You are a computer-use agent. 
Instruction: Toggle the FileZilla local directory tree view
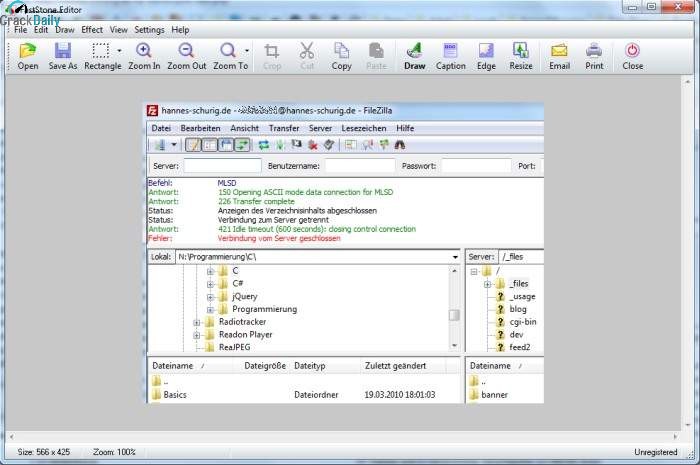[x=209, y=145]
